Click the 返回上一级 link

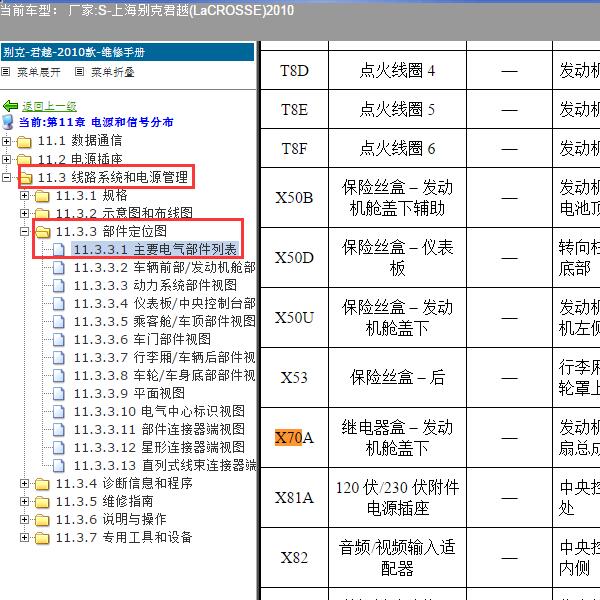point(49,106)
